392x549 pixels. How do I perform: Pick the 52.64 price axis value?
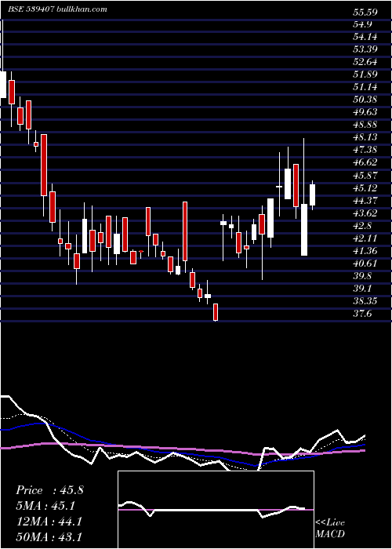coord(365,62)
